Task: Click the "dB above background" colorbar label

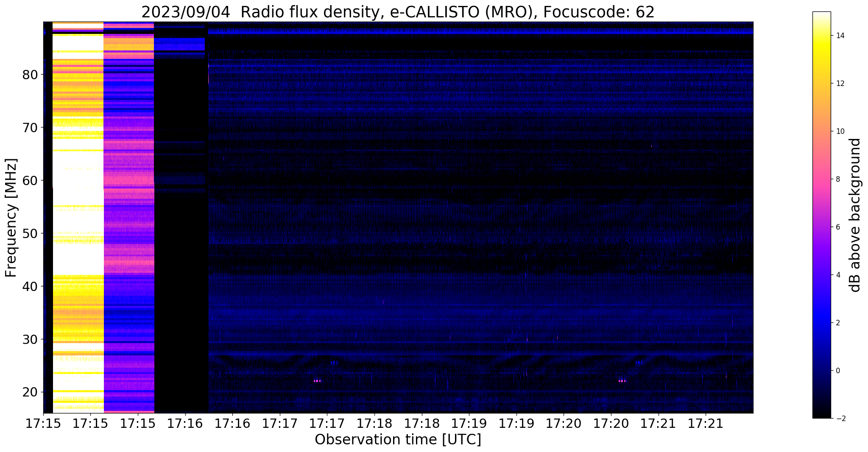Action: click(x=855, y=215)
